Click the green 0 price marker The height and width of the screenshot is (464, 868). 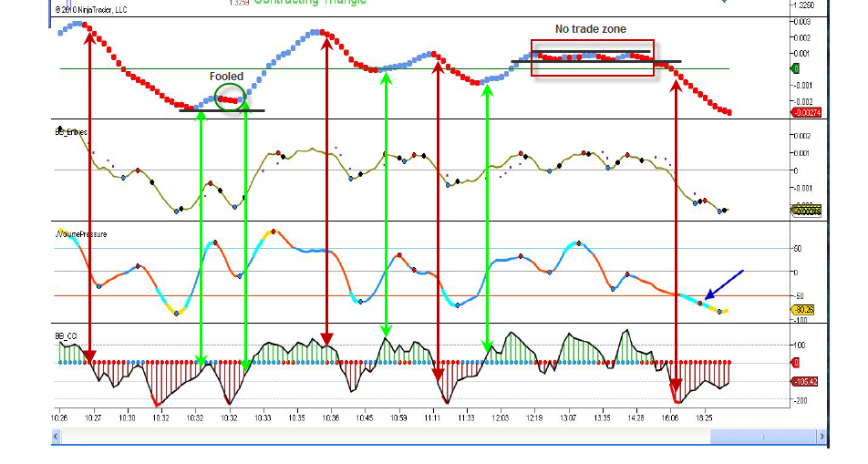tap(796, 68)
